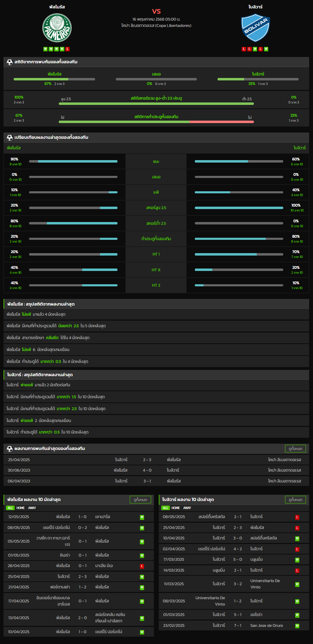Image resolution: width=313 pixels, height=644 pixels.
Task: Click W badge for 12/05/2025 Palmeiras match
Action: (142, 517)
